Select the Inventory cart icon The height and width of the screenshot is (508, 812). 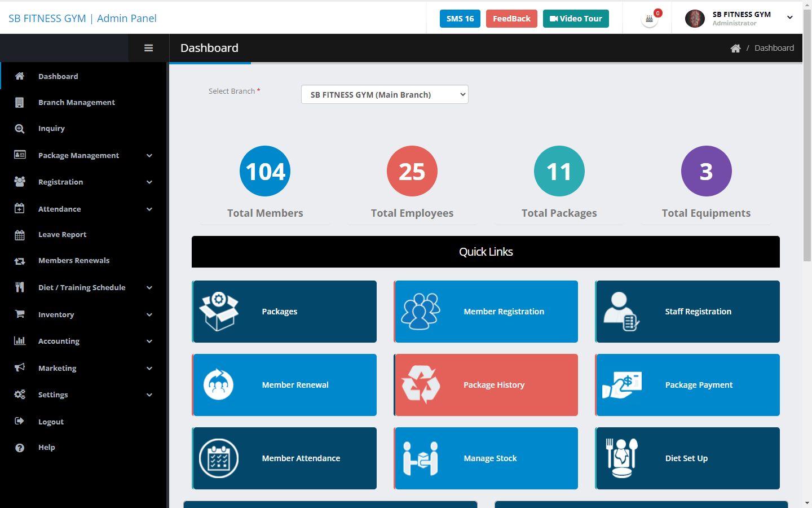20,314
